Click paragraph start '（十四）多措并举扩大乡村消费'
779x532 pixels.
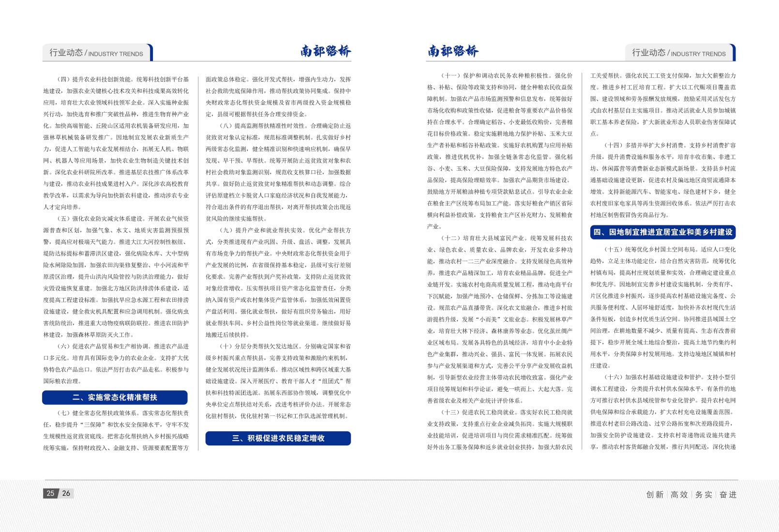pyautogui.click(x=644, y=145)
